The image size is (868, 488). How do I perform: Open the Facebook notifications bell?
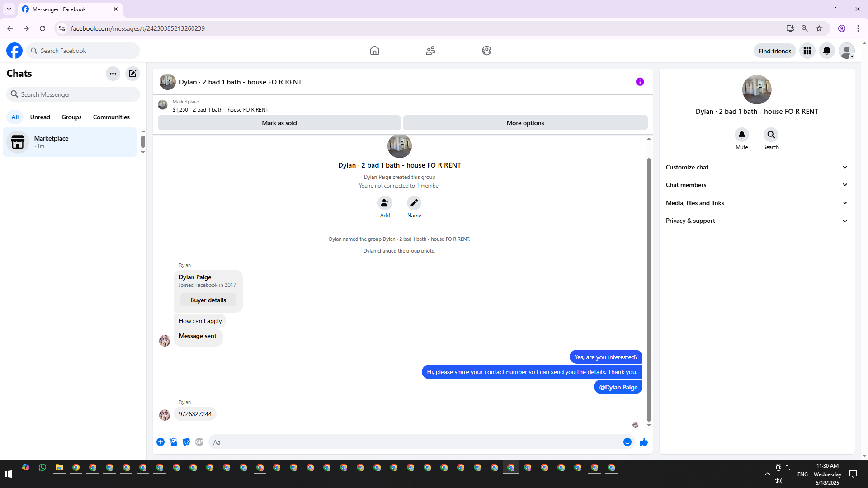tap(826, 51)
